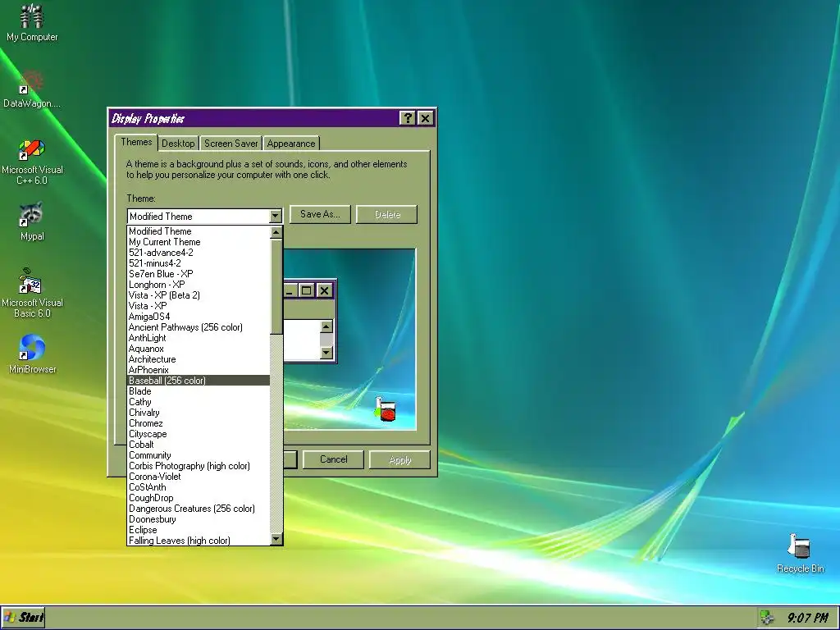Click the Cancel button
This screenshot has height=630, width=840.
click(x=333, y=459)
